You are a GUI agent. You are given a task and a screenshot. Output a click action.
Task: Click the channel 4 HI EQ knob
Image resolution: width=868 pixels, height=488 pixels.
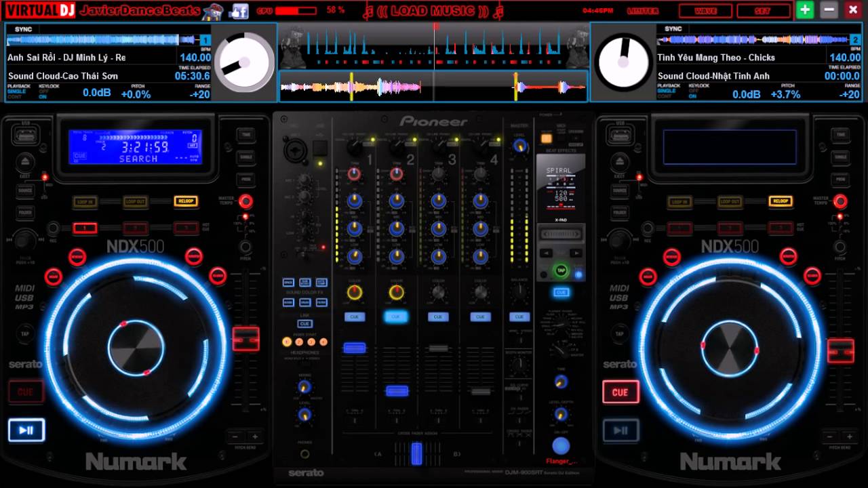481,201
